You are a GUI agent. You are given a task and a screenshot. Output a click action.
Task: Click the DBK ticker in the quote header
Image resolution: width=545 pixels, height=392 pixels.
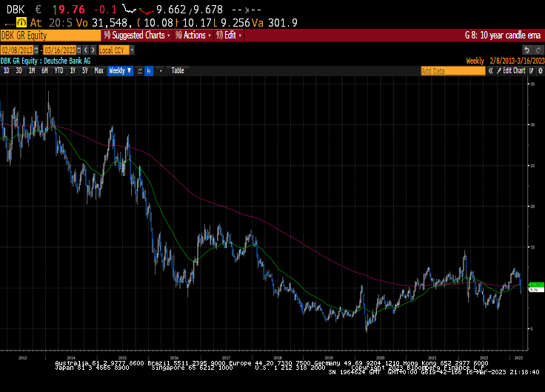click(16, 10)
